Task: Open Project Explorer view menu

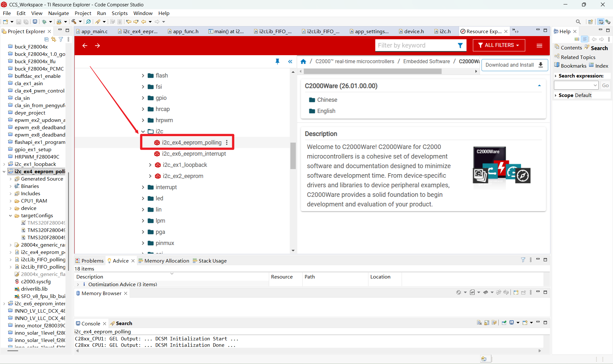Action: [x=68, y=39]
